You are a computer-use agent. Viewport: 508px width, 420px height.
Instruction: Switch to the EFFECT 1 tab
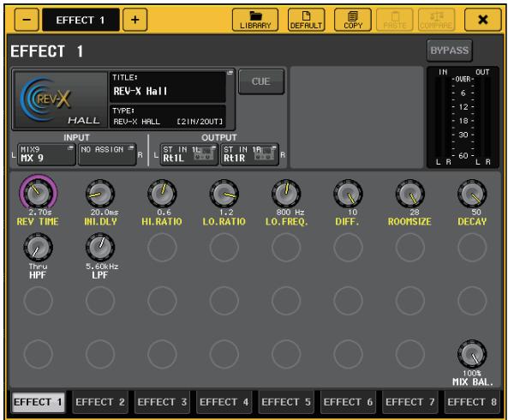click(x=38, y=402)
